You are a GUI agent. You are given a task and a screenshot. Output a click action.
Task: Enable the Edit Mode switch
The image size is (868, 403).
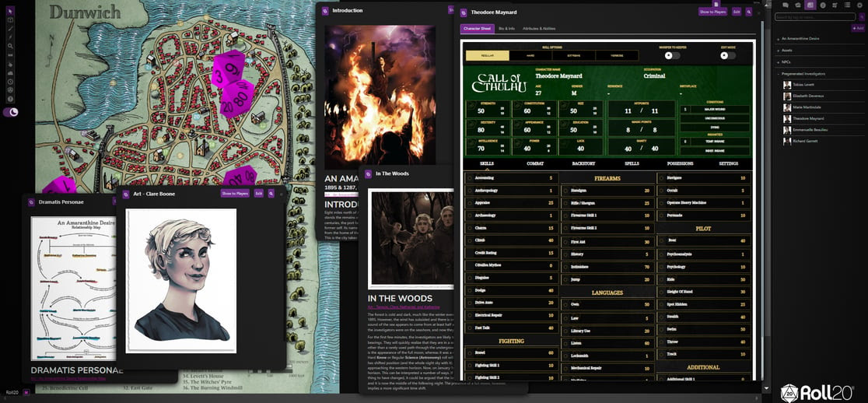[x=727, y=55]
